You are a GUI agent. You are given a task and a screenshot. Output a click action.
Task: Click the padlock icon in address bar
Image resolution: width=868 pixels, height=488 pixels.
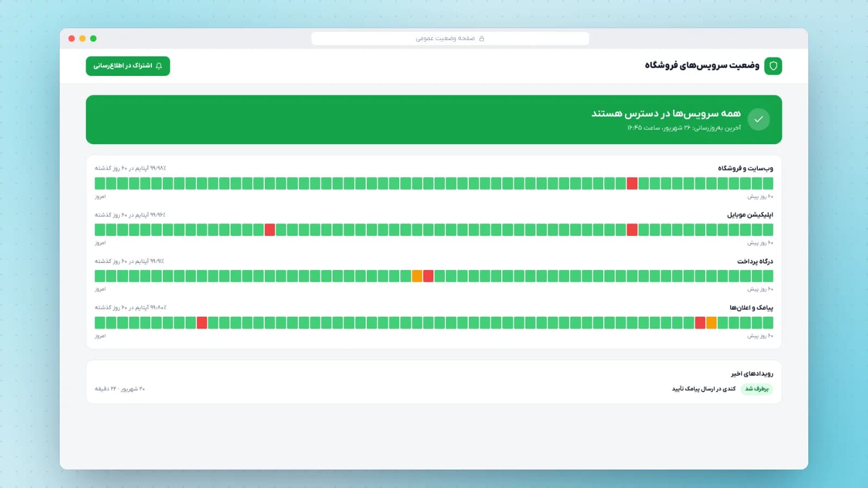482,38
